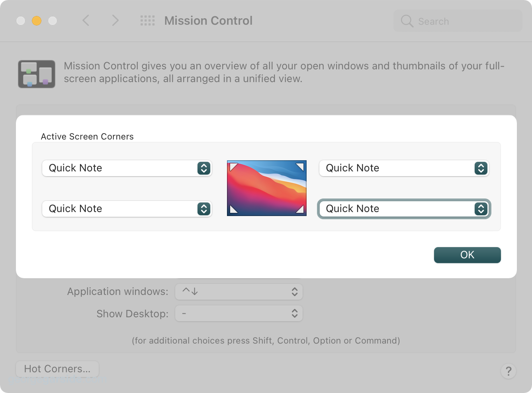Click the Active Screen Corners heading
Image resolution: width=532 pixels, height=393 pixels.
pyautogui.click(x=87, y=136)
